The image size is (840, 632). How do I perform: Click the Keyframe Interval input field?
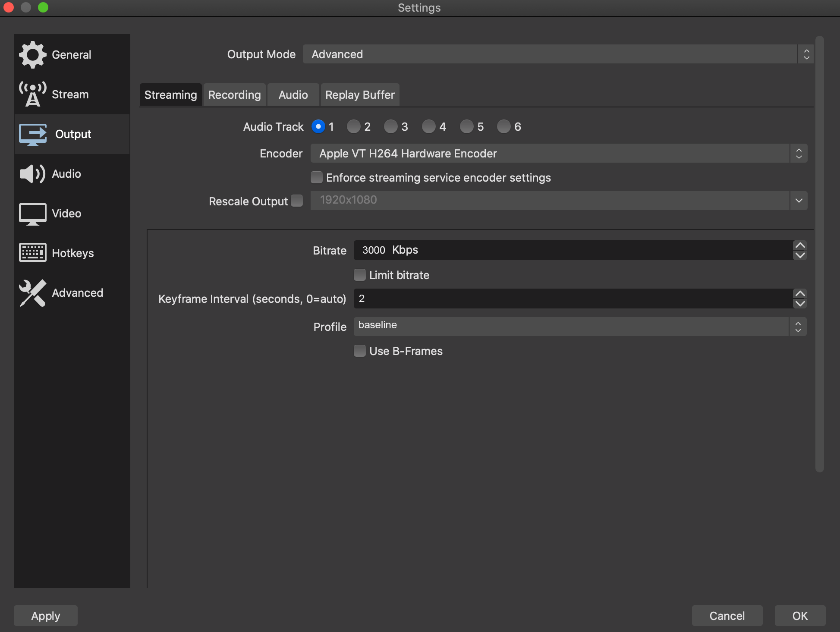coord(573,299)
